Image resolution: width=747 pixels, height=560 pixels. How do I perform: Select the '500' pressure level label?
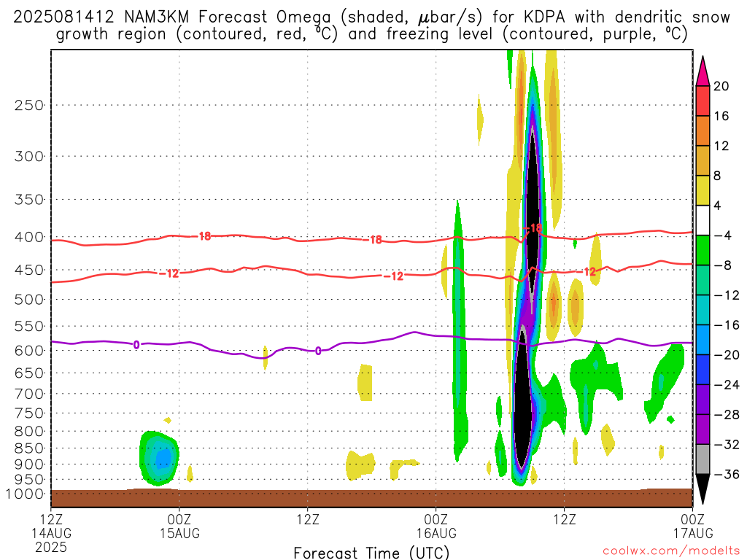pos(28,300)
